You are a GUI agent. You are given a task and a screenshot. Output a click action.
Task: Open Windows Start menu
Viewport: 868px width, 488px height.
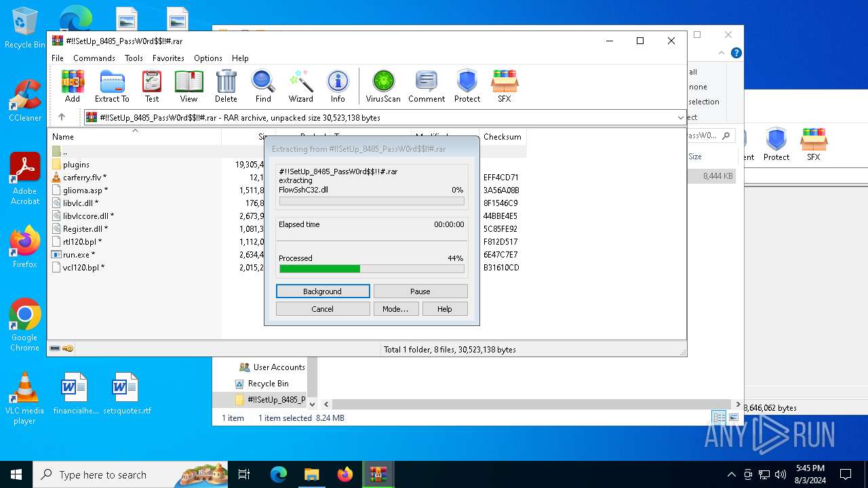[16, 474]
